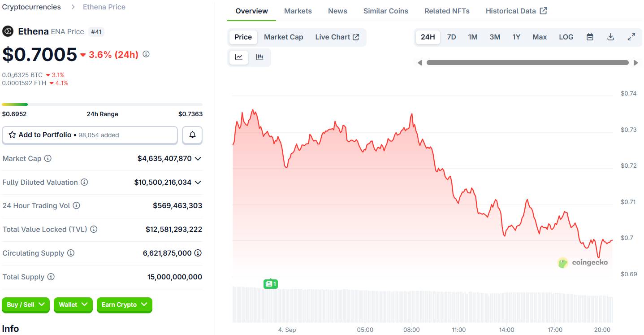644x335 pixels.
Task: Switch to line chart view icon
Action: [x=239, y=57]
